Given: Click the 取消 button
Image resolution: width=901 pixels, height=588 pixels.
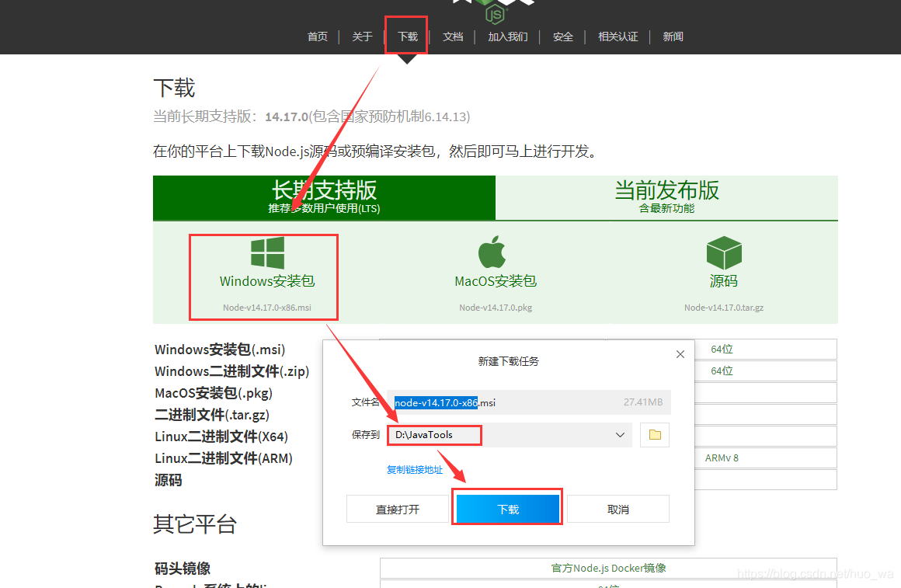Looking at the screenshot, I should pos(618,510).
